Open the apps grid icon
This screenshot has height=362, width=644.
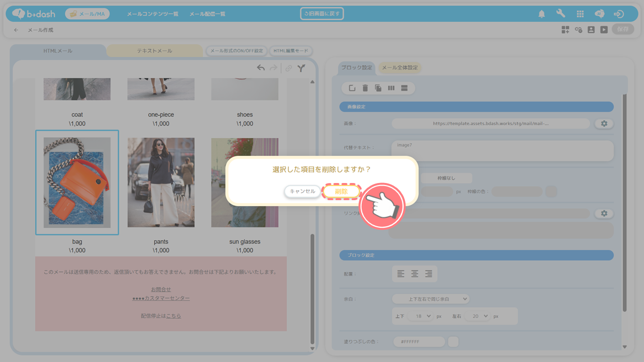tap(580, 14)
